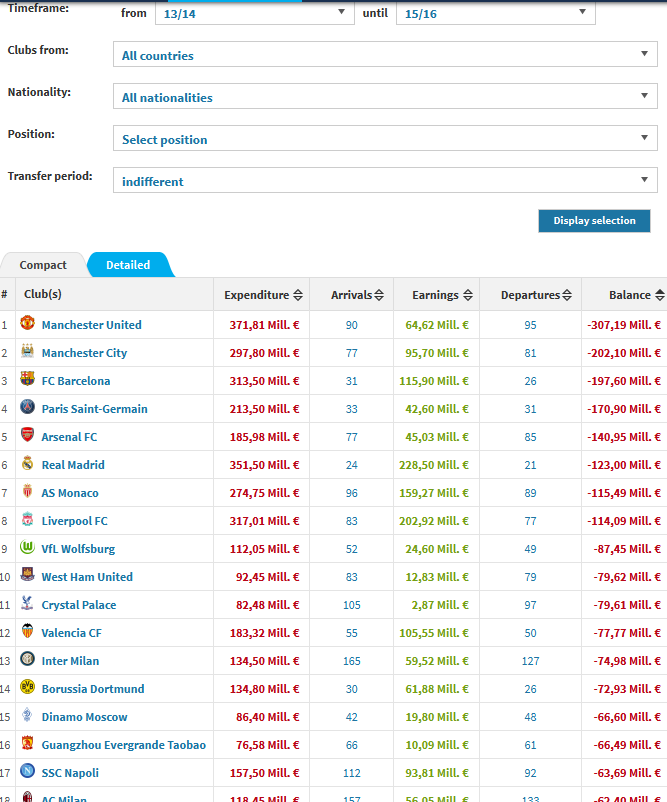Open the Select position dropdown
Viewport: 667px width, 802px height.
coord(385,139)
